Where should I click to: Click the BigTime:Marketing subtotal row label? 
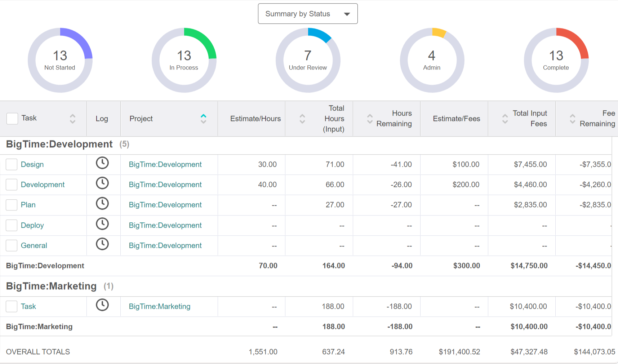pos(39,327)
